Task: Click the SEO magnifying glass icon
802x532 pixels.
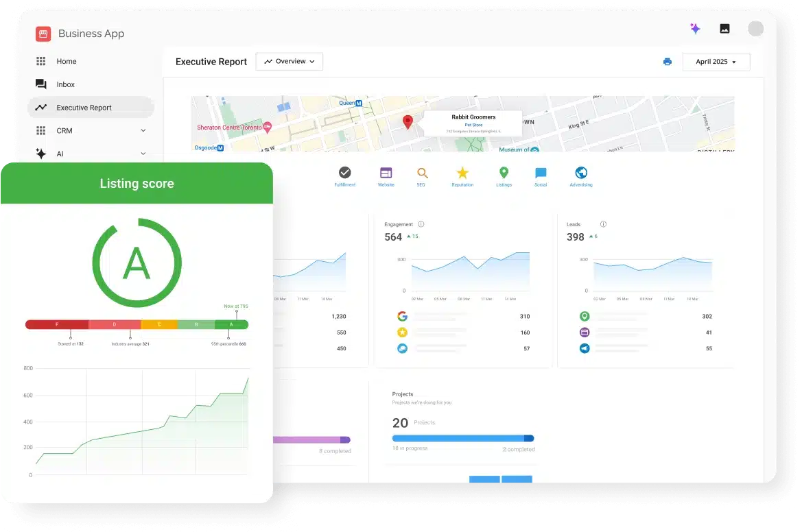Action: 422,171
